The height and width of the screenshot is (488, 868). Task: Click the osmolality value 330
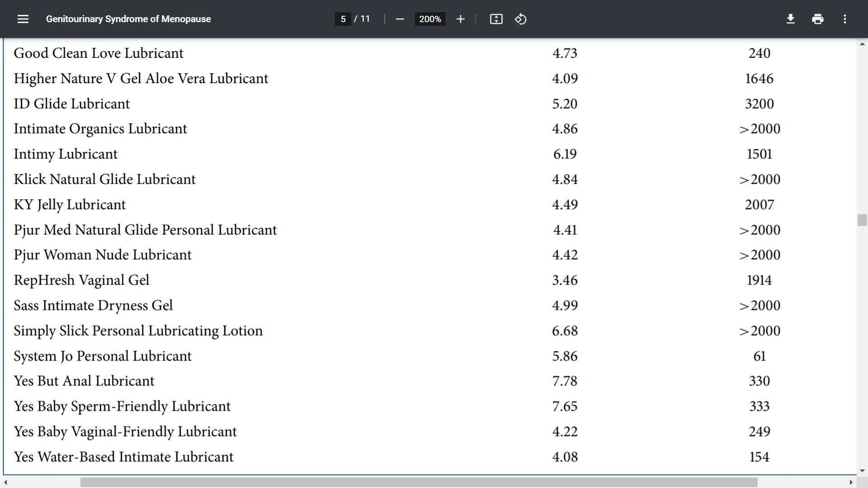759,381
